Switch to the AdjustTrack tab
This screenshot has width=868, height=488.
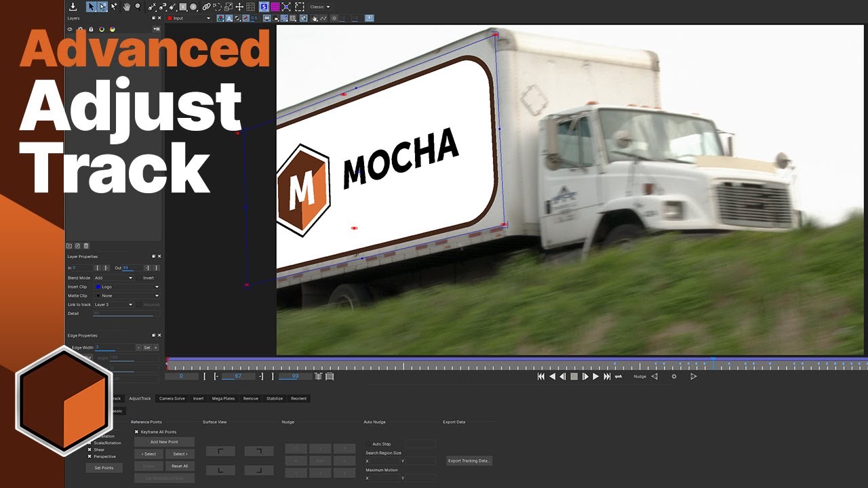(x=140, y=399)
